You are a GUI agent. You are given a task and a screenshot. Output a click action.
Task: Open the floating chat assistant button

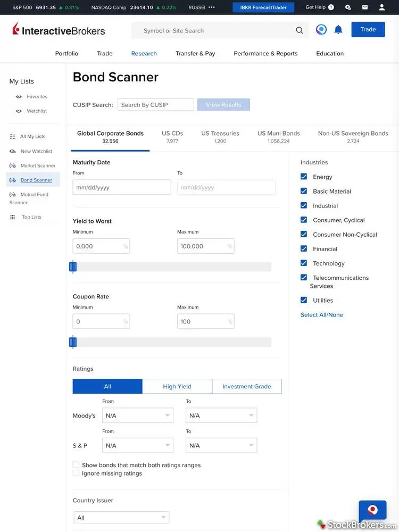[x=372, y=510]
